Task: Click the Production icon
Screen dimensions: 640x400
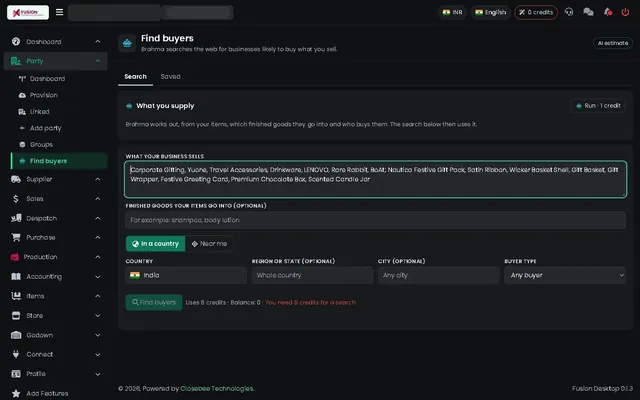Action: tap(15, 257)
